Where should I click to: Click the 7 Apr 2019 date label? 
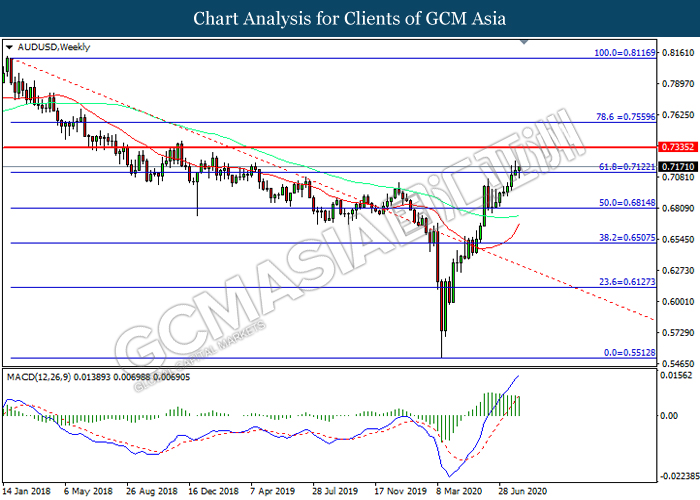click(x=273, y=491)
